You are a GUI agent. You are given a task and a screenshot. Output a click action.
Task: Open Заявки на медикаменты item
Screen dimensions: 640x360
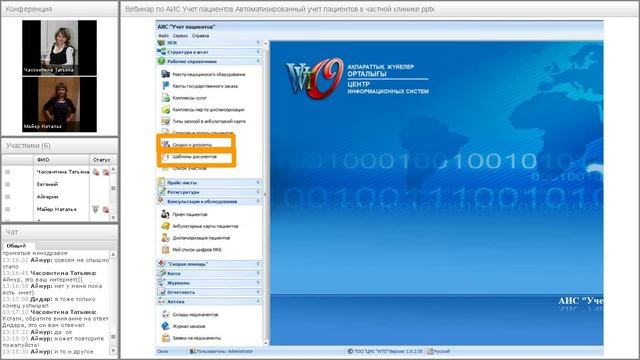pyautogui.click(x=191, y=338)
